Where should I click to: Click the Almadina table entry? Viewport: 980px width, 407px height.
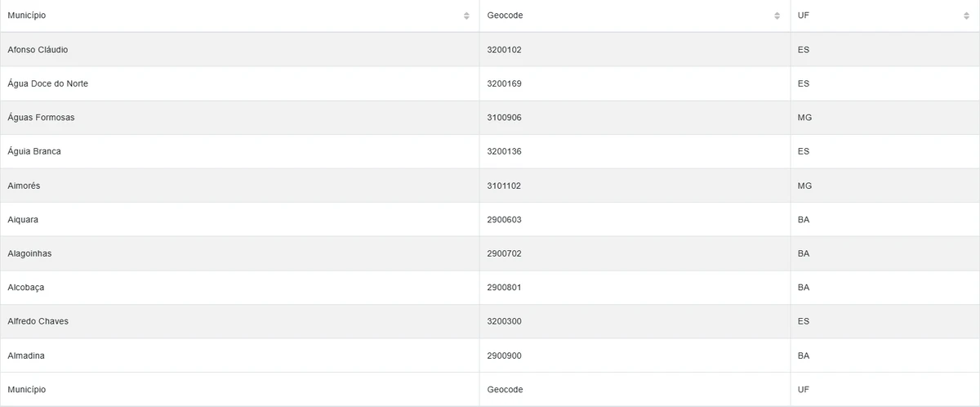click(26, 356)
